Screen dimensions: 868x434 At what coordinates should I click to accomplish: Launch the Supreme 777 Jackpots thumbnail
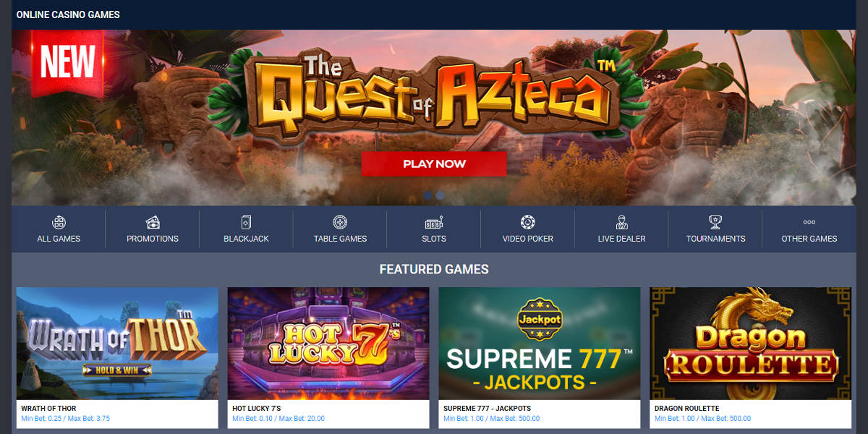click(x=540, y=344)
